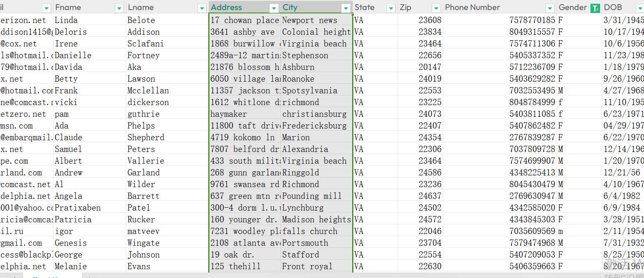Select the cell containing Pratixaben
Image resolution: width=644 pixels, height=278 pixels.
pos(89,208)
